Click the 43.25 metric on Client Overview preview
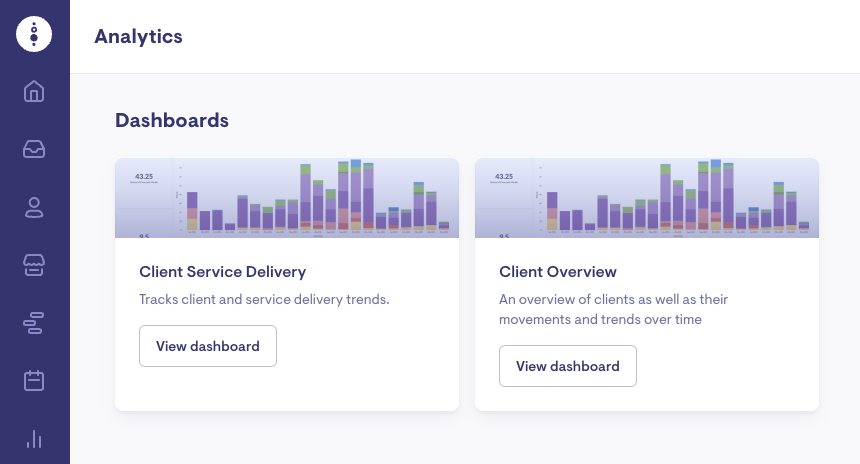The height and width of the screenshot is (464, 860). [x=503, y=176]
